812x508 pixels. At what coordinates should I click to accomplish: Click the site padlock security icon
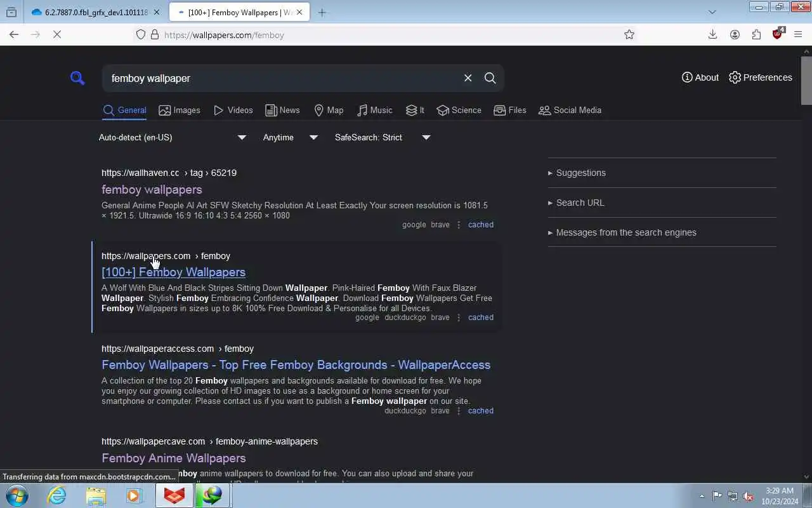[155, 35]
